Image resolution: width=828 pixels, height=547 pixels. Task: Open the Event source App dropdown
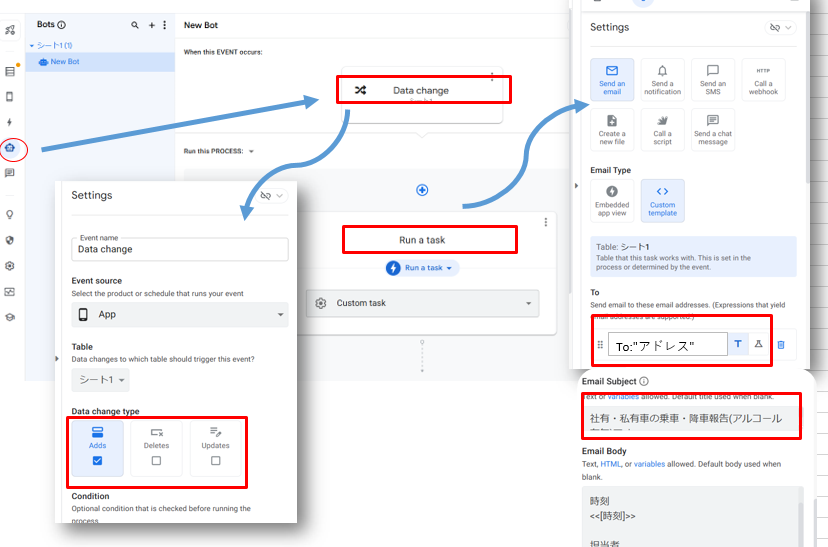[180, 315]
